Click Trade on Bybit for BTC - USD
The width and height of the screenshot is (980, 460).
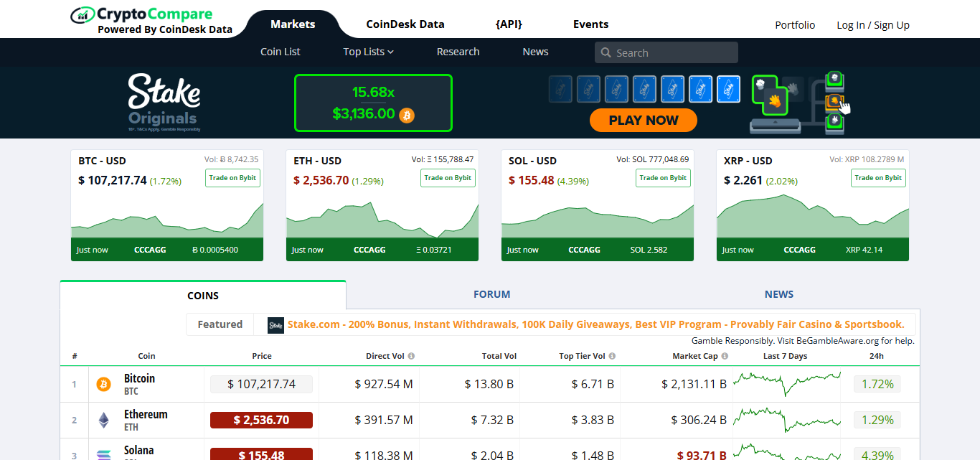click(x=233, y=178)
